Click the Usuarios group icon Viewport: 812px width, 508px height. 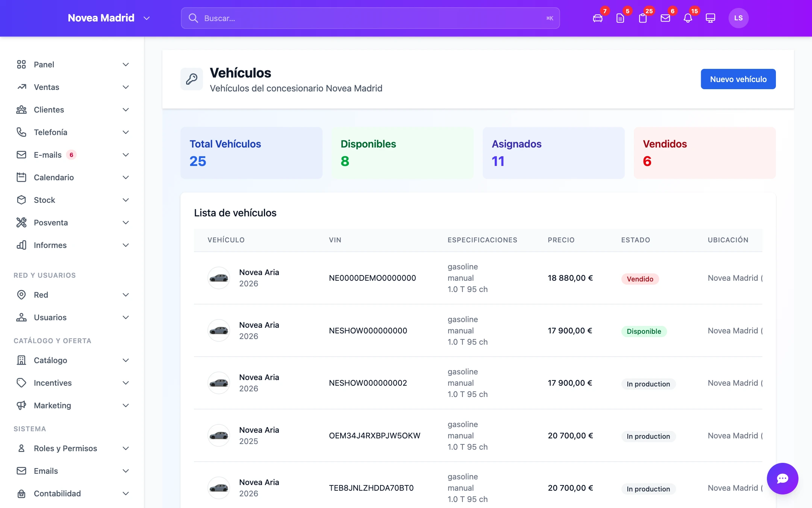click(x=21, y=317)
